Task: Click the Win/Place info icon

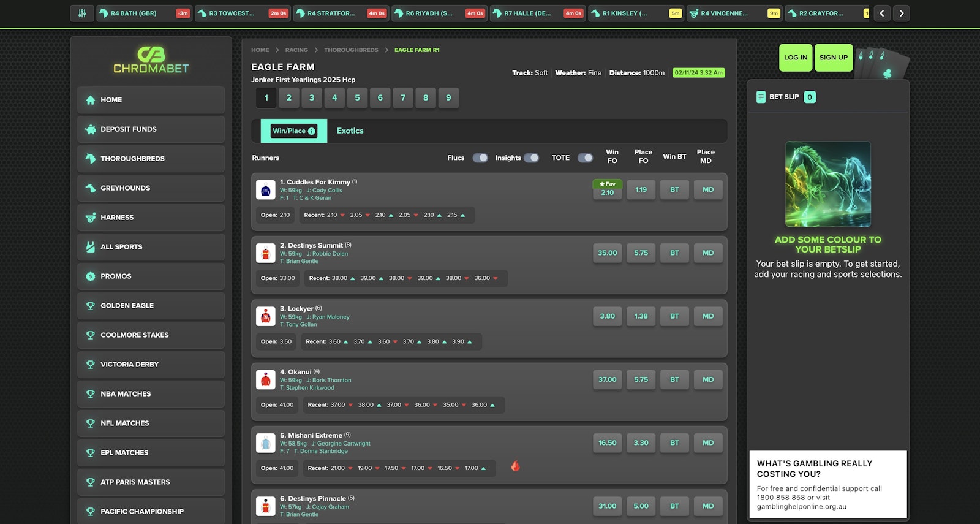Action: click(x=312, y=131)
